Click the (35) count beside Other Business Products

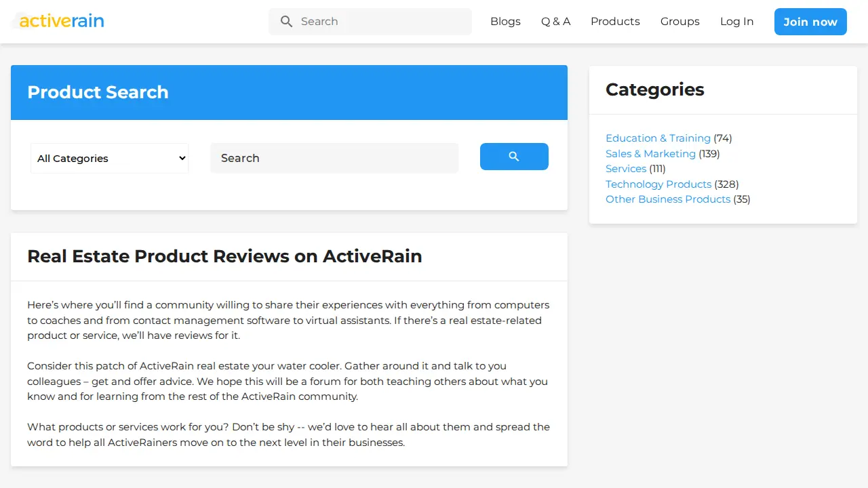pos(742,199)
